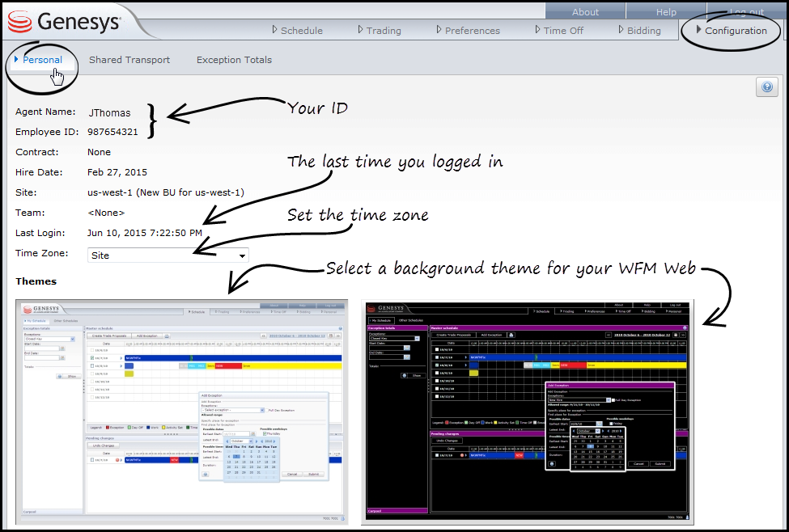Click the arrow icon beside Schedule
The width and height of the screenshot is (789, 532).
[274, 30]
